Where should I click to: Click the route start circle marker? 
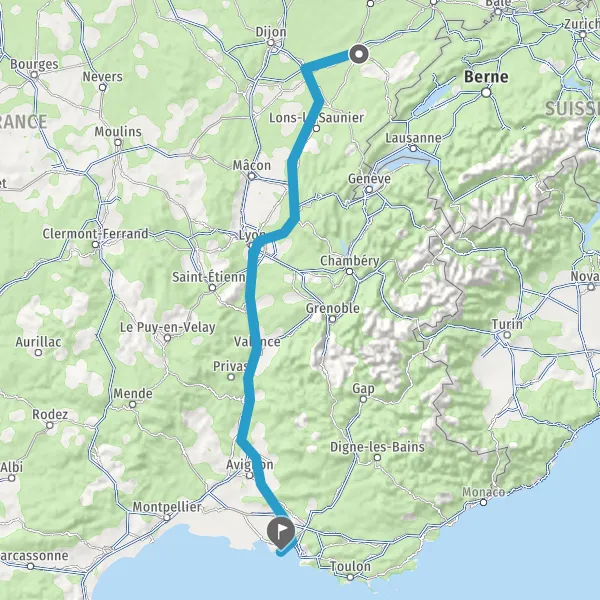(x=359, y=54)
